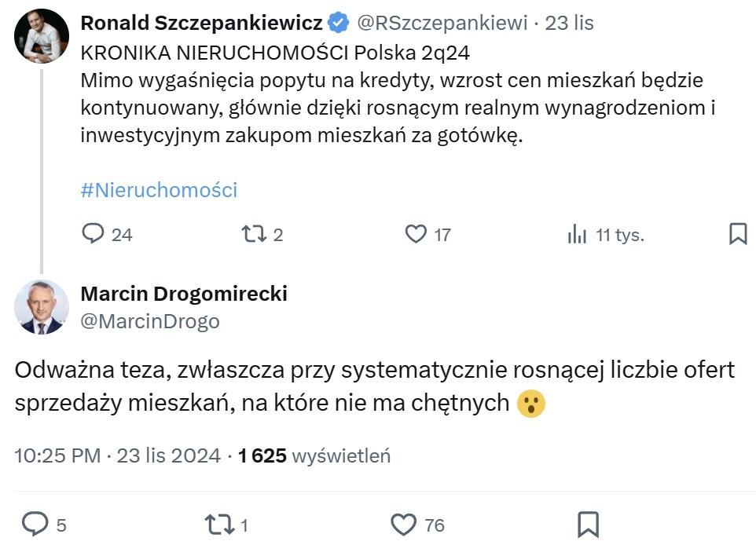Repost Ronald's KRONIKA NIERUCHOMOŚCI tweet
The image size is (756, 556).
pyautogui.click(x=253, y=233)
